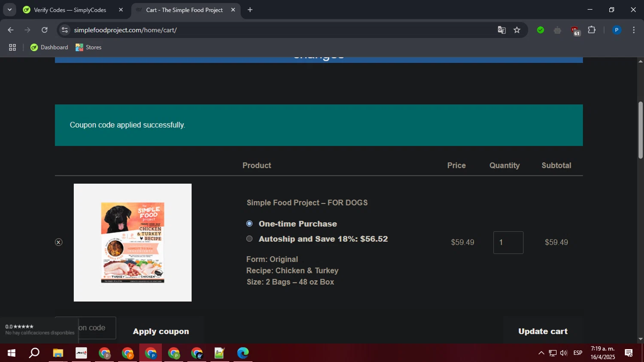Show hidden system tray icons
This screenshot has height=362, width=644.
coord(541,353)
